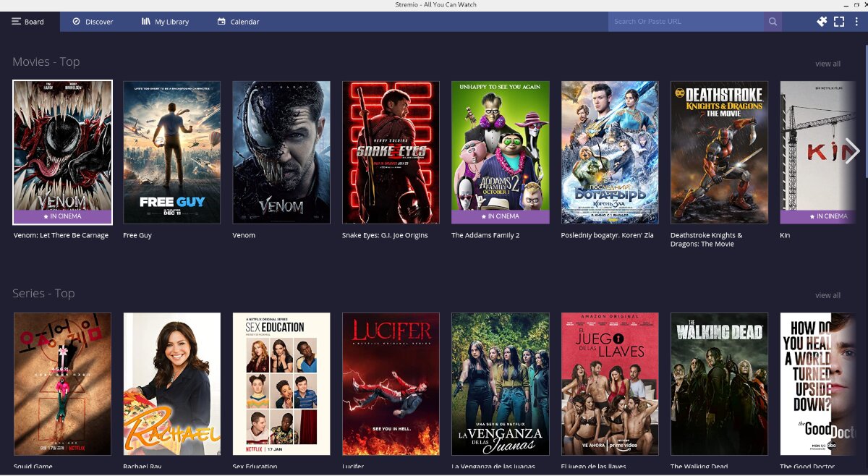Click the 'Free Guy' title text
The height and width of the screenshot is (476, 868).
[137, 235]
